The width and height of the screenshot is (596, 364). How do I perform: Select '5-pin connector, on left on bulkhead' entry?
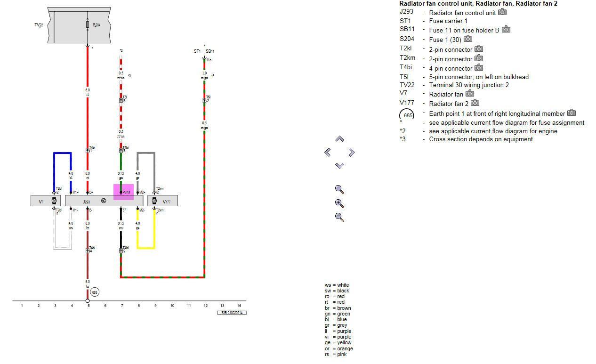479,77
